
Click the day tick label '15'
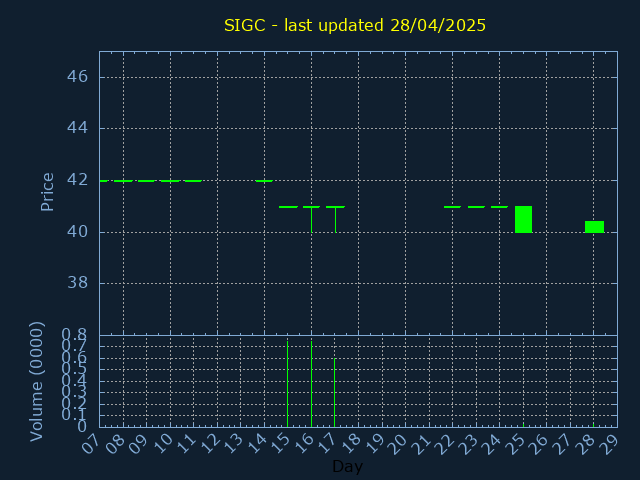click(280, 444)
